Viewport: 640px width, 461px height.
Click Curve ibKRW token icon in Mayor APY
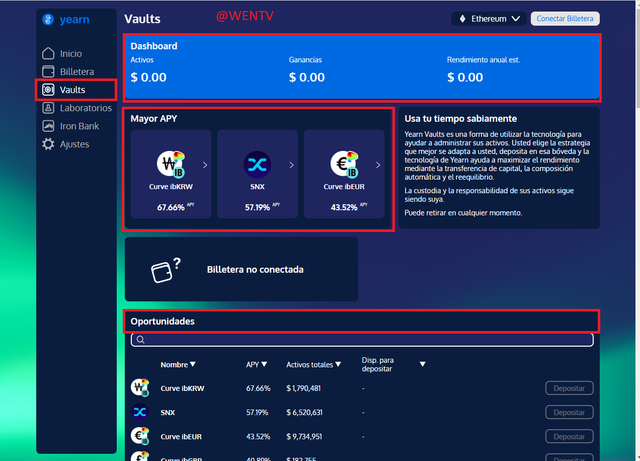click(x=171, y=164)
